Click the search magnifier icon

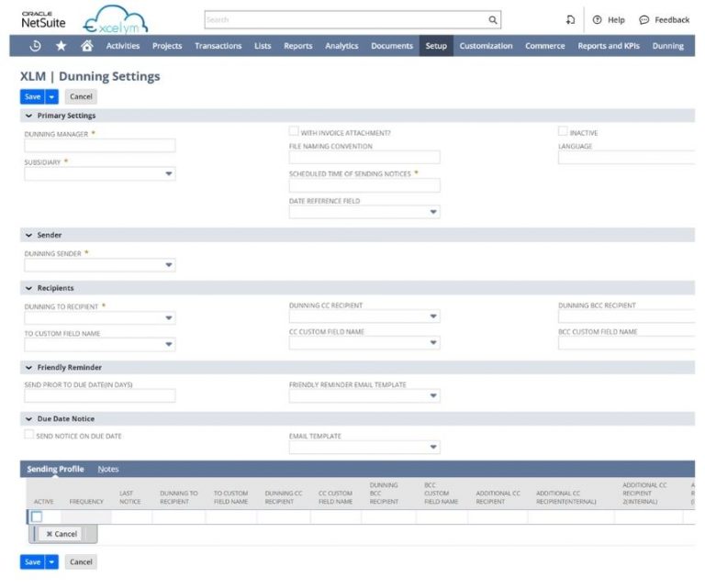click(x=493, y=19)
